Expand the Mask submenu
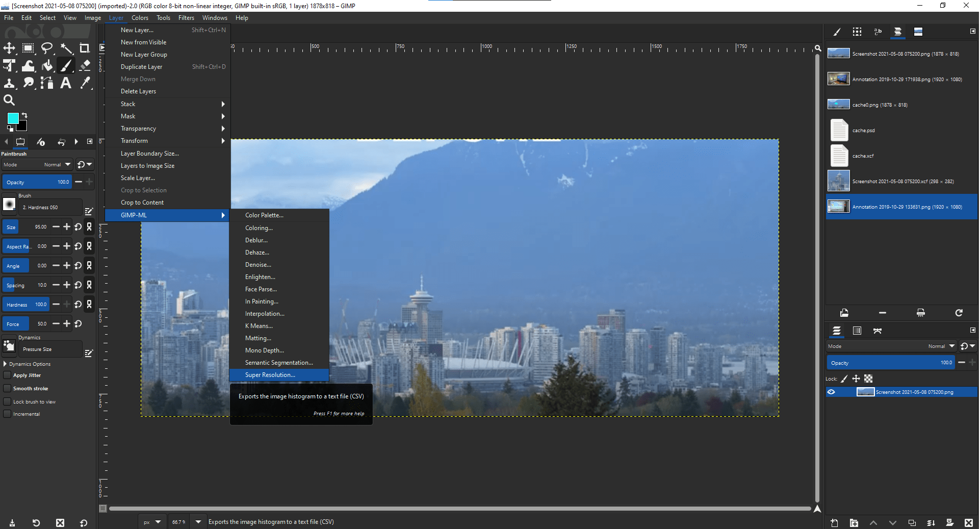980x529 pixels. (x=168, y=116)
